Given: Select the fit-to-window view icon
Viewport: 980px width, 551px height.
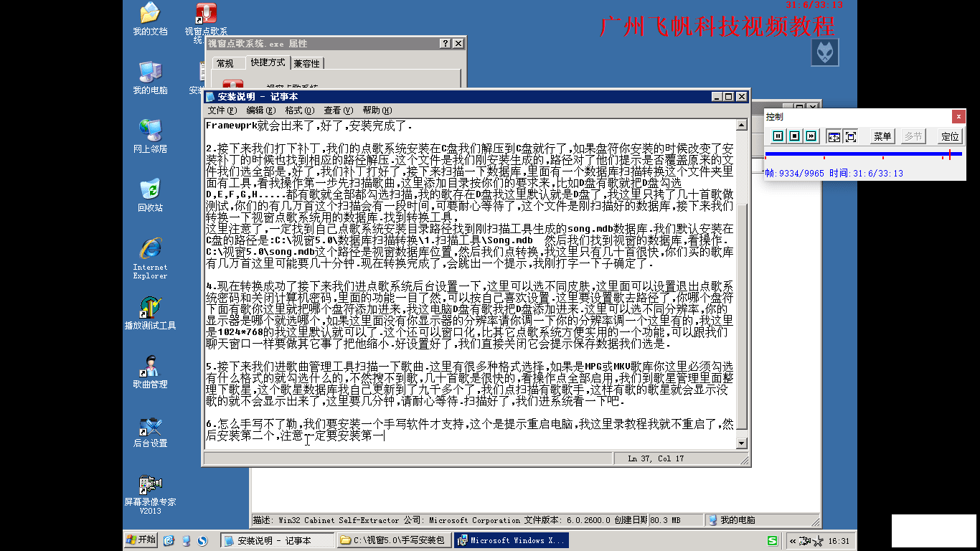Looking at the screenshot, I should tap(834, 136).
